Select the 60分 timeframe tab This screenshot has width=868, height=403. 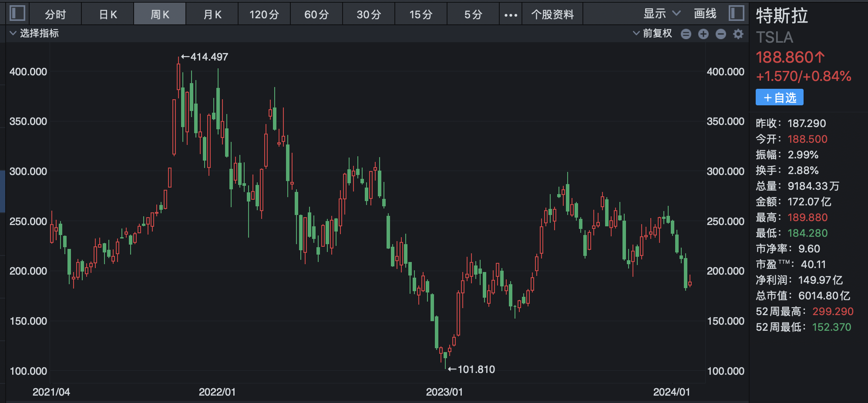tap(316, 15)
